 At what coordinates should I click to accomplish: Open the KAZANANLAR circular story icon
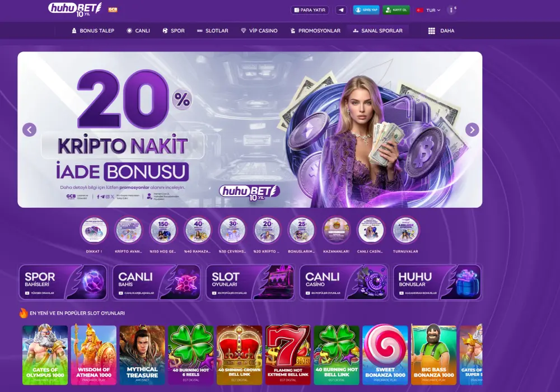pyautogui.click(x=336, y=230)
